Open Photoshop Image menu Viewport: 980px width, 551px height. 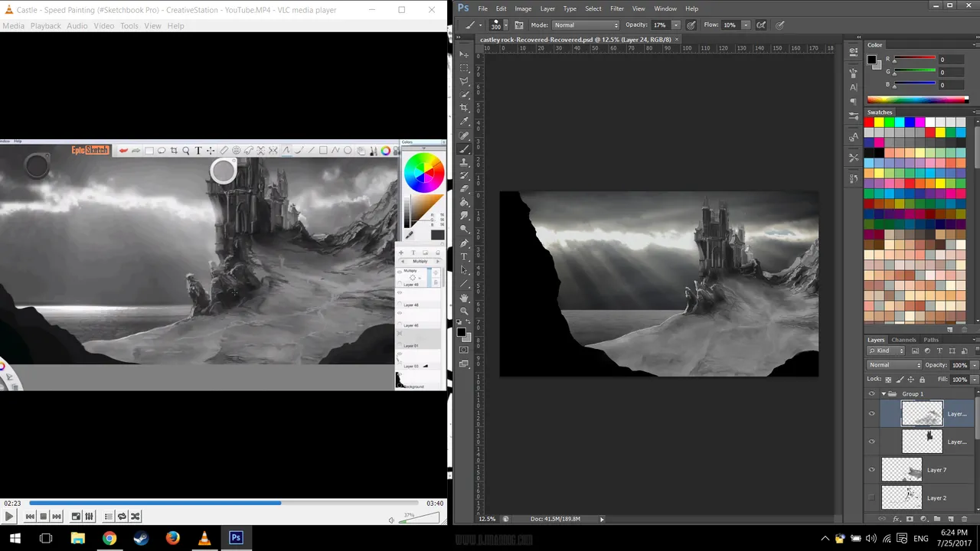[523, 8]
